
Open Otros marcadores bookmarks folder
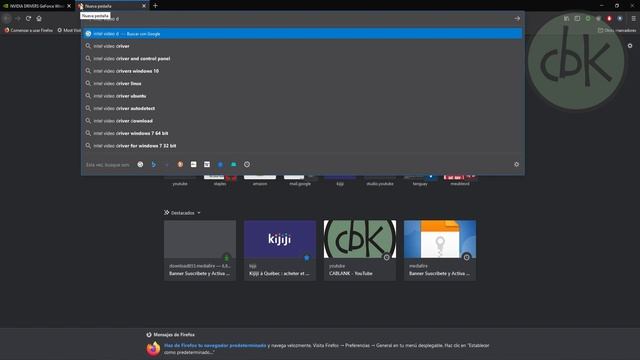(617, 30)
